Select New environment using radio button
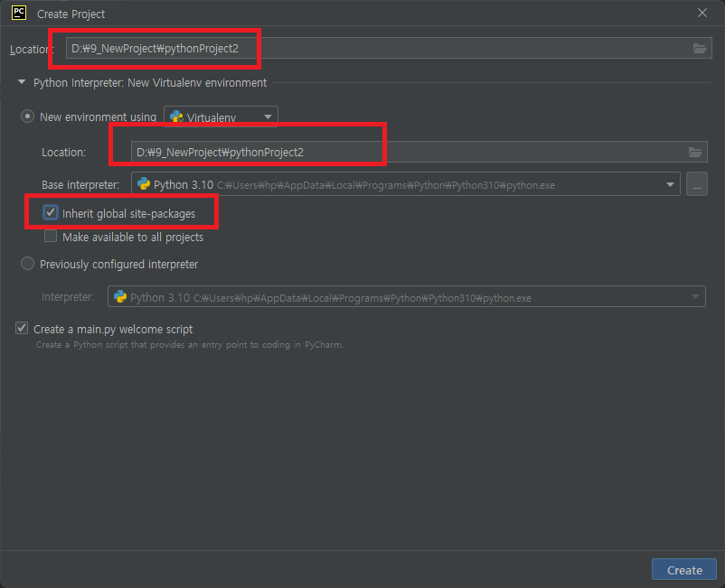Image resolution: width=725 pixels, height=588 pixels. point(27,117)
